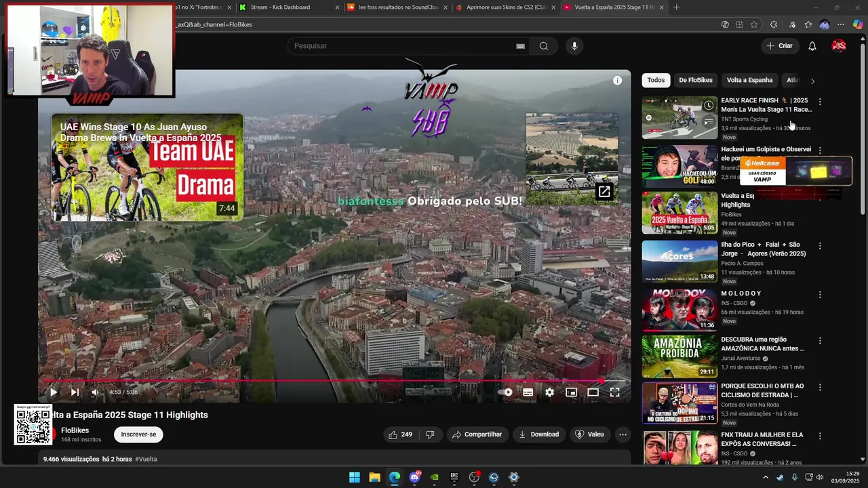This screenshot has height=488, width=868.
Task: Open the Amazônia Proibida video thumbnail
Action: (679, 357)
